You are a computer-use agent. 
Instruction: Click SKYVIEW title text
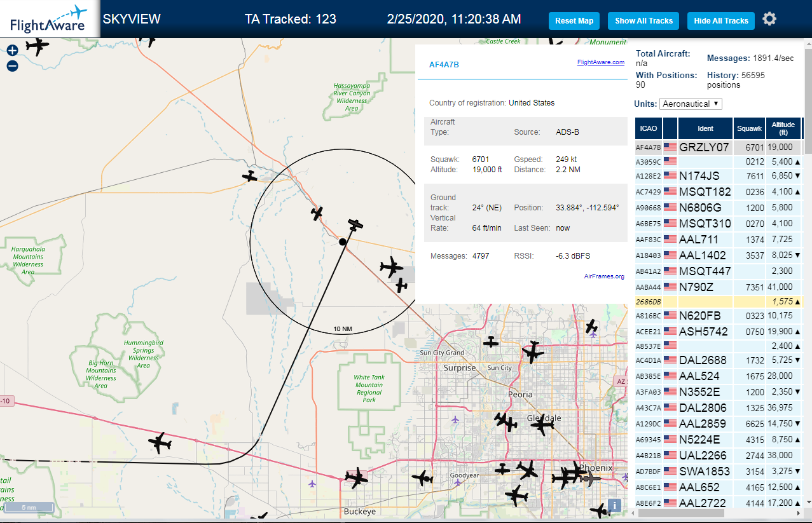(x=132, y=19)
